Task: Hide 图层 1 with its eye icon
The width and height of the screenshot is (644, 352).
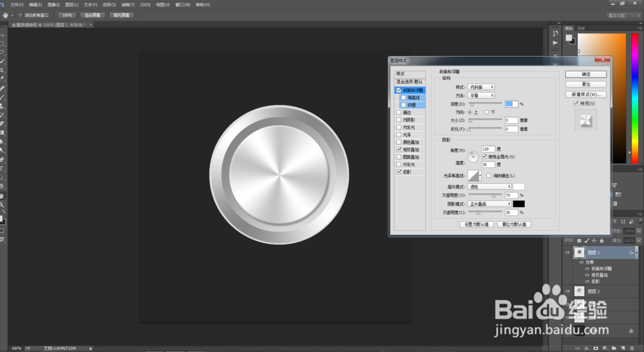Action: 567,252
